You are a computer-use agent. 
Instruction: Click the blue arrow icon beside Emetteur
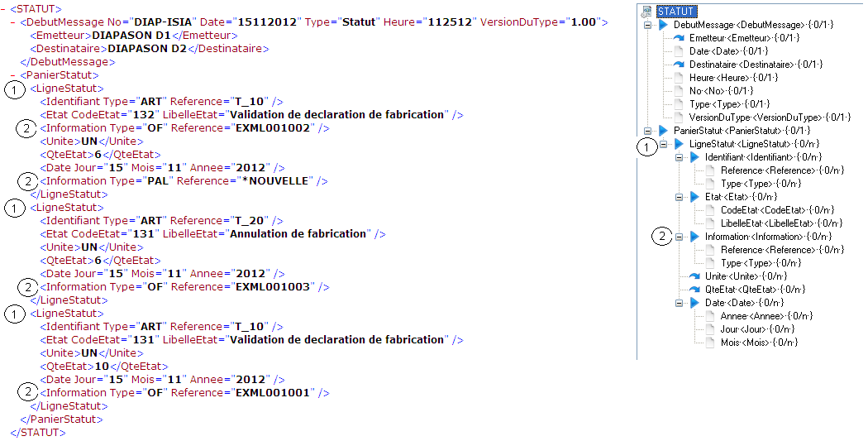680,38
